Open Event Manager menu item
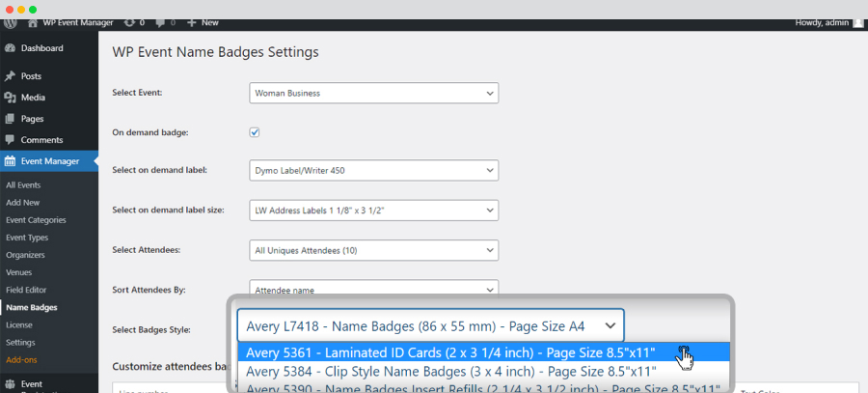This screenshot has height=393, width=868. click(x=49, y=161)
